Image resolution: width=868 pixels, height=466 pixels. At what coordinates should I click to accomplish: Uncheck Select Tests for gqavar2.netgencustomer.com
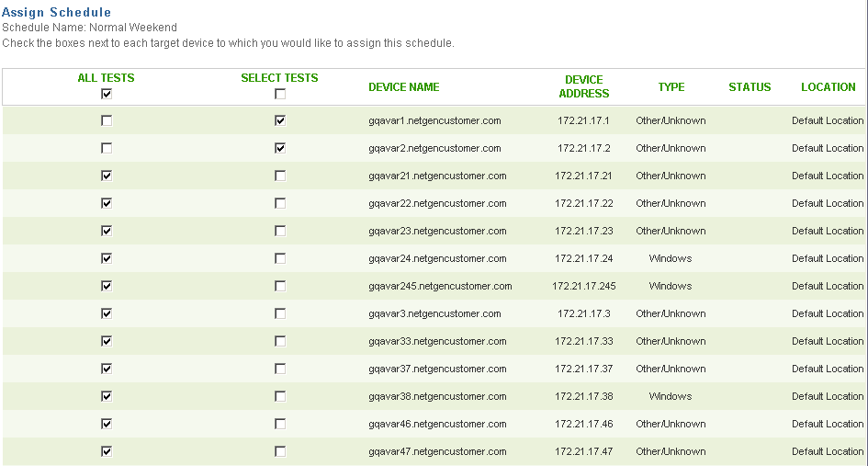click(x=280, y=148)
